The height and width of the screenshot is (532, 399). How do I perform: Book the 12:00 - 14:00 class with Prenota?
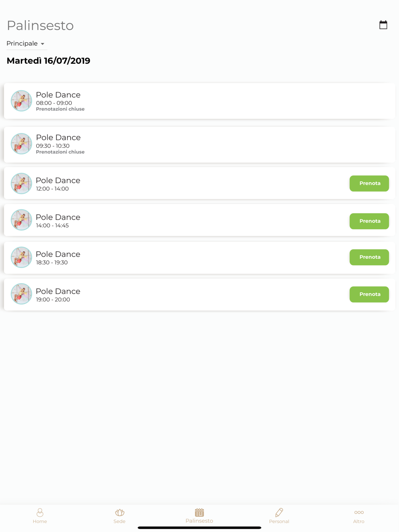(369, 183)
